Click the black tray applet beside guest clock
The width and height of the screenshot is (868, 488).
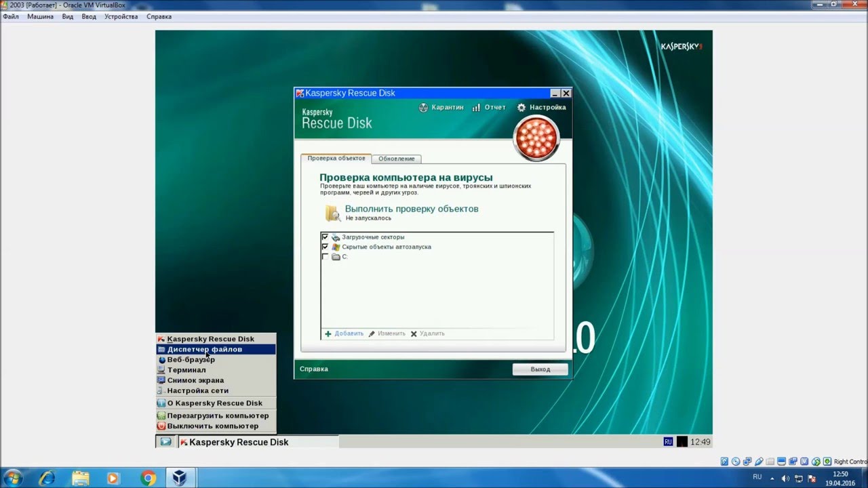682,442
